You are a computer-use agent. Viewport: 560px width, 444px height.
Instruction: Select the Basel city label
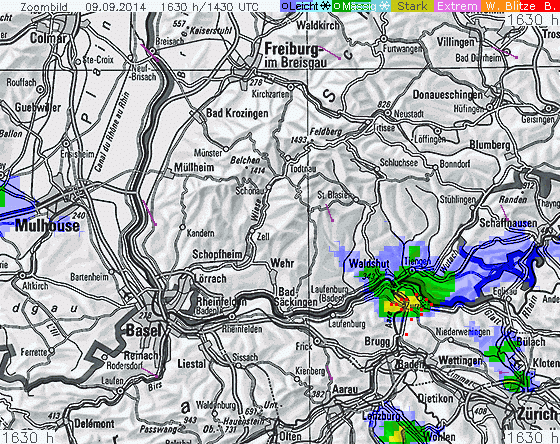point(144,330)
